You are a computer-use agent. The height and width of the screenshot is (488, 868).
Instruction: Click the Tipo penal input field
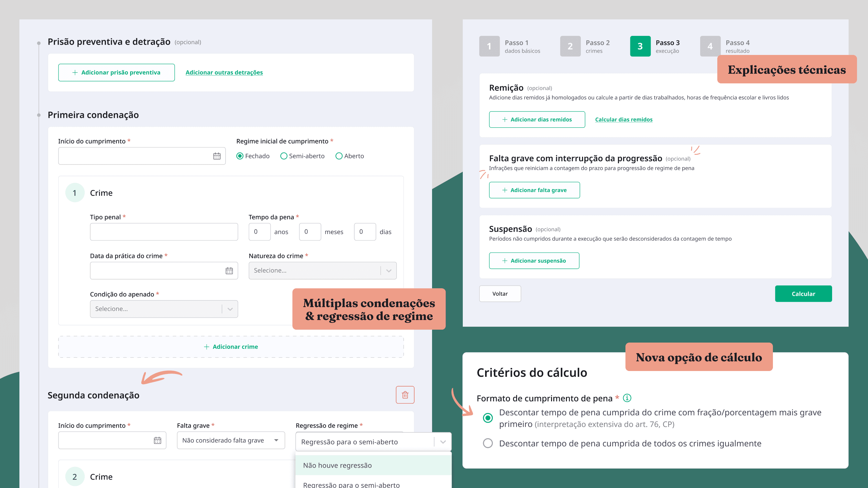[x=164, y=232]
